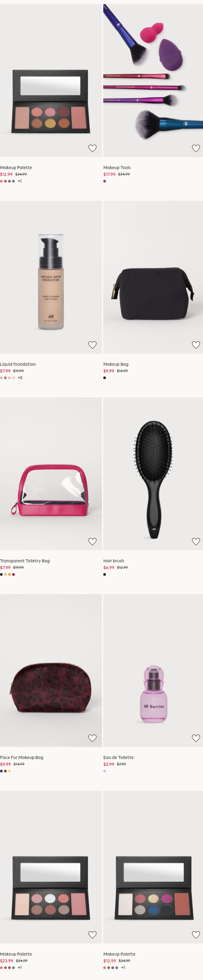203x980 pixels.
Task: View the foundation bottle product image
Action: [51, 277]
